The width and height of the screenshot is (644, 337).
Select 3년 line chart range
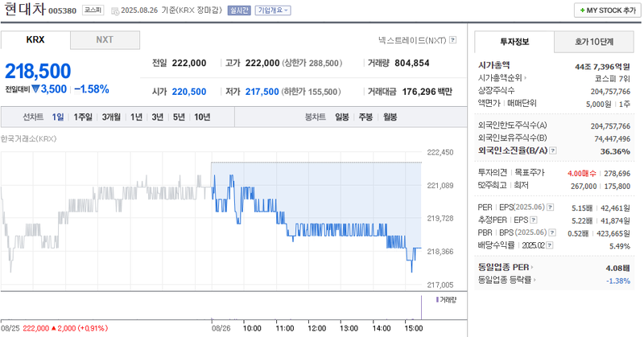(x=157, y=117)
